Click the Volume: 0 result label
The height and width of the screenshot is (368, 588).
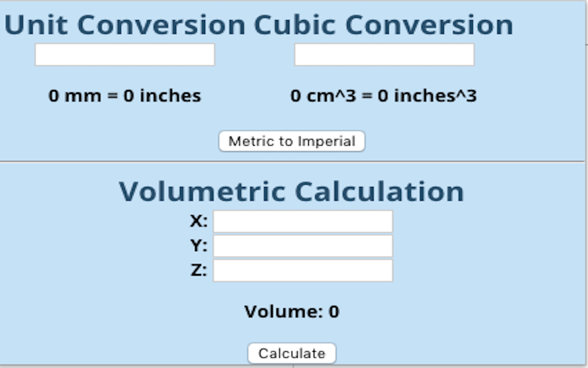click(292, 311)
